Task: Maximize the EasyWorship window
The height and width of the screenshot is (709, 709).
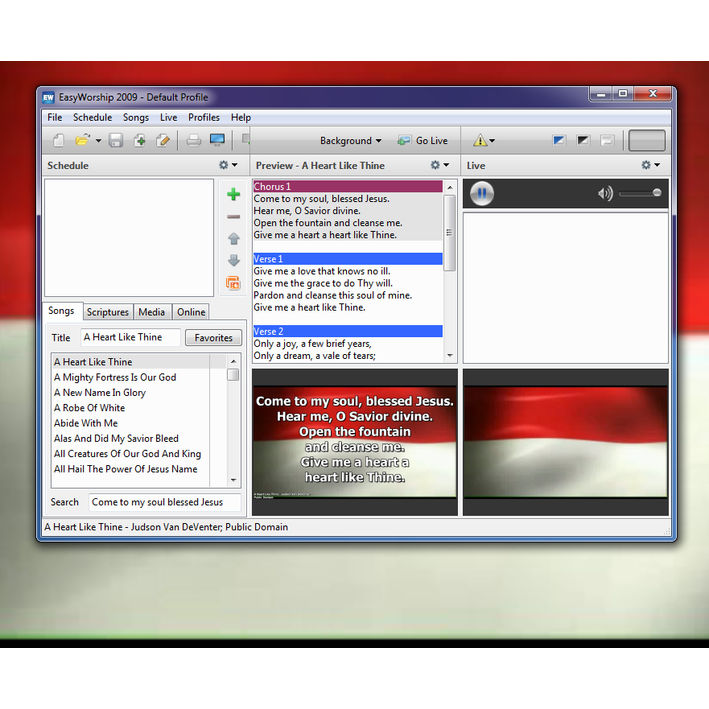Action: pos(623,94)
